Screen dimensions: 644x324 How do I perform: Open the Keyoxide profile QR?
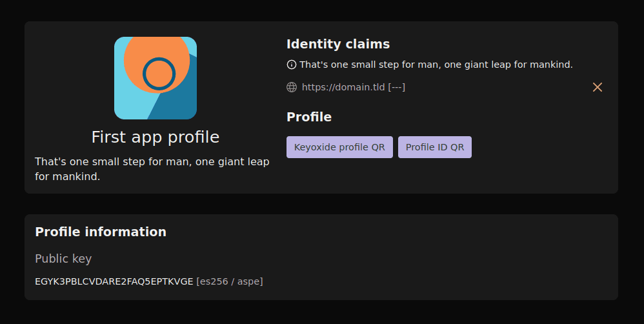coord(339,147)
